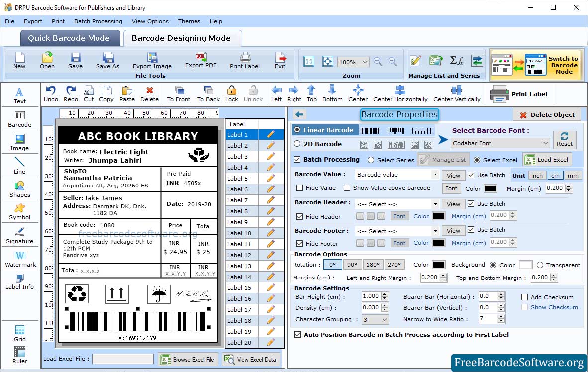Select the Text tool in sidebar
Image resolution: width=588 pixels, height=372 pixels.
pyautogui.click(x=19, y=95)
